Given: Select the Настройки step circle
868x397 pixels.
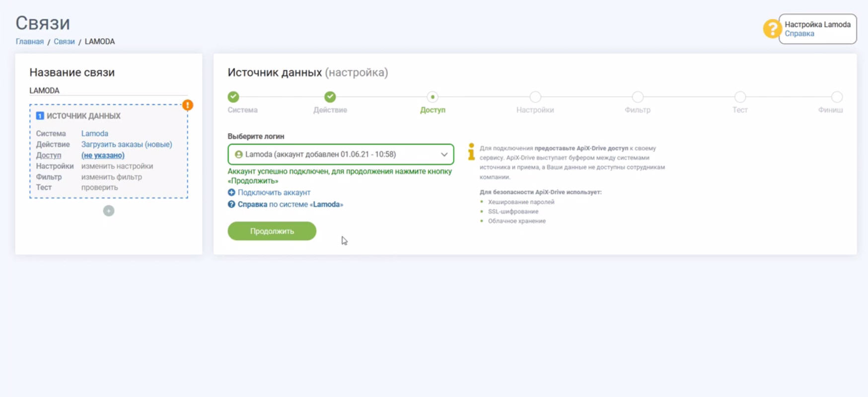Looking at the screenshot, I should pyautogui.click(x=535, y=97).
